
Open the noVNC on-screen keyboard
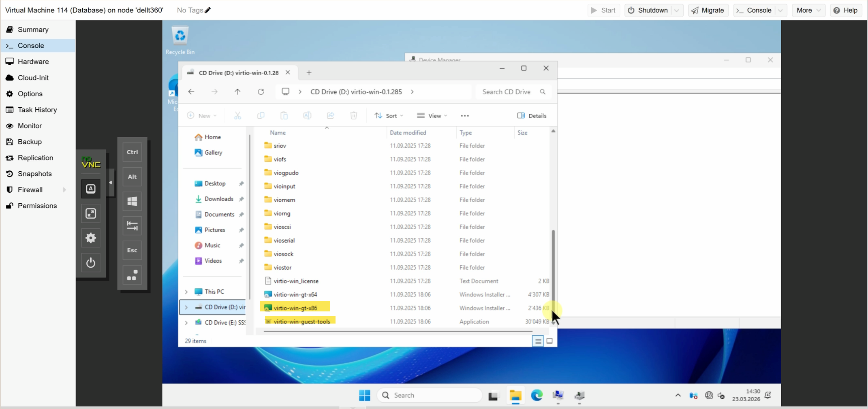coord(90,189)
